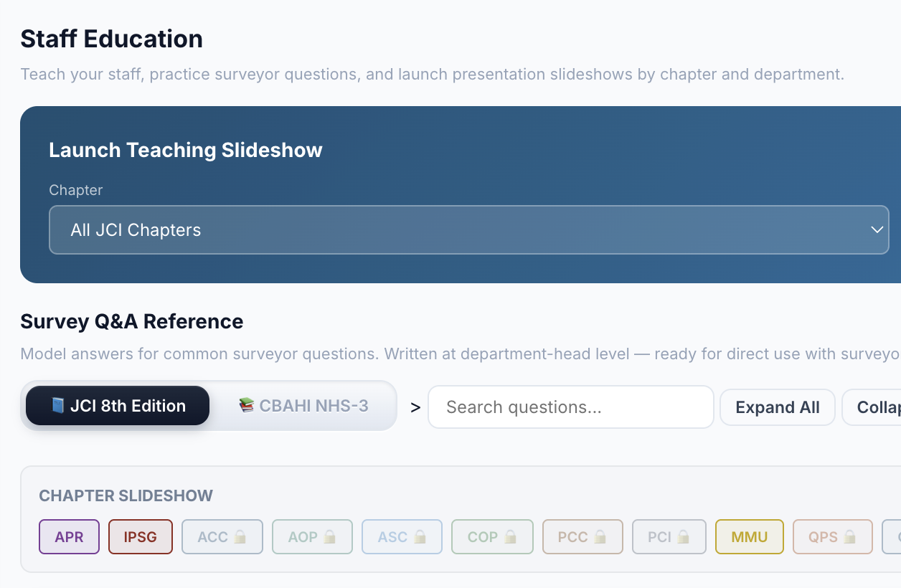This screenshot has width=901, height=588.
Task: Click the lock icon on ACC chip
Action: click(241, 537)
